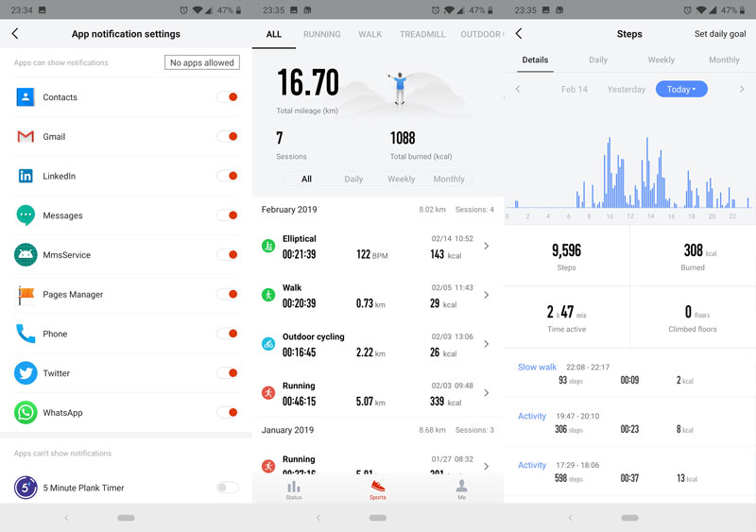Switch to the WALK sports tab

(x=369, y=34)
